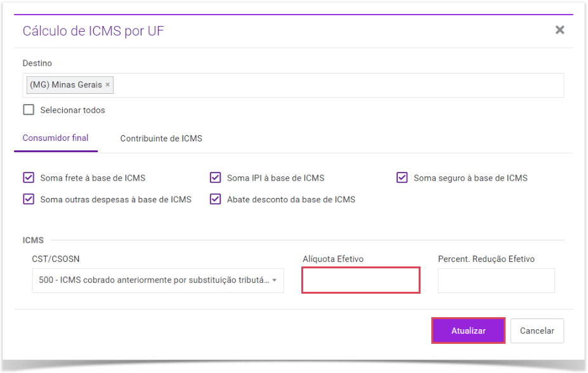The height and width of the screenshot is (373, 588).
Task: Focus the Alíquota Efetivo input field
Action: click(x=361, y=280)
